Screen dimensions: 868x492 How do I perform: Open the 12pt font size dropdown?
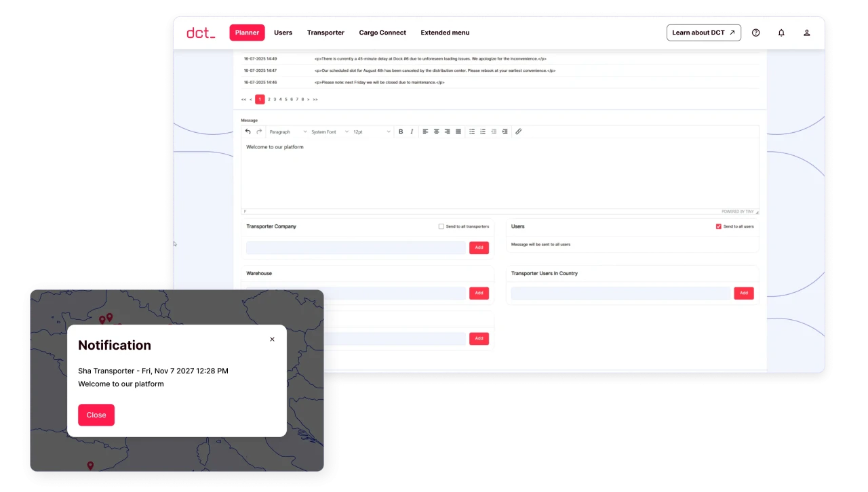(x=371, y=131)
